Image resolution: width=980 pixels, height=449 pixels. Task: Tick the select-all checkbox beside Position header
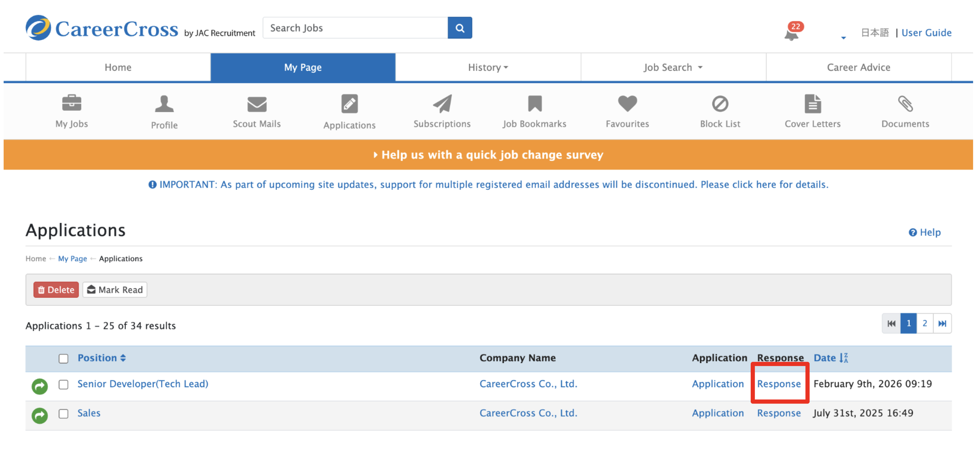click(x=63, y=359)
